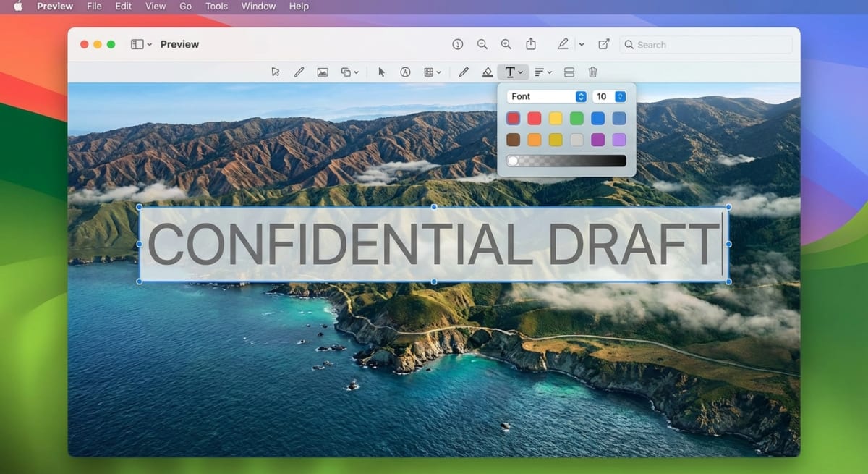Select the Sketch pencil tool in markup toolbar
This screenshot has width=868, height=474.
point(299,72)
